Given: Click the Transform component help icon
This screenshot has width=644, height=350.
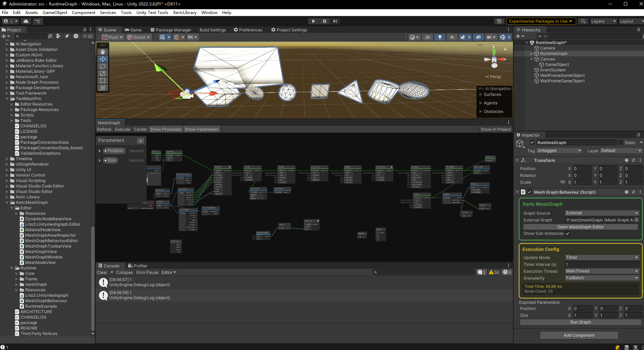Looking at the screenshot, I should coord(627,160).
